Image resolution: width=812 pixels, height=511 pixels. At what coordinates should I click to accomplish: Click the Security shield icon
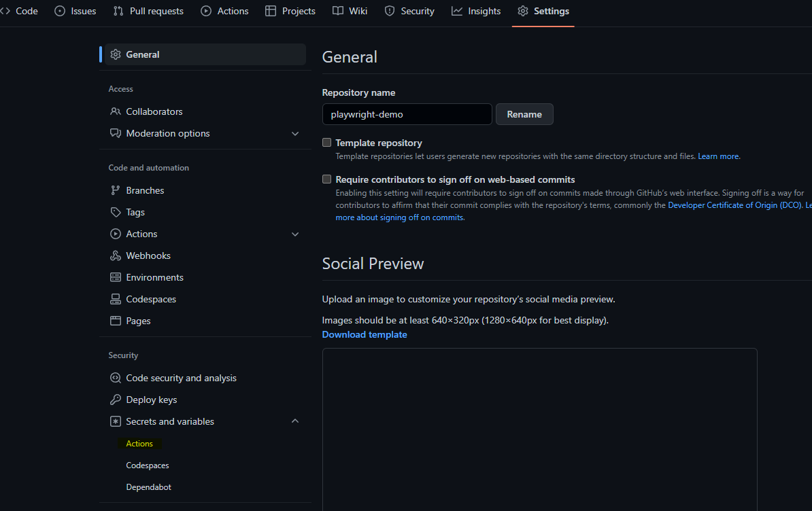pyautogui.click(x=390, y=11)
